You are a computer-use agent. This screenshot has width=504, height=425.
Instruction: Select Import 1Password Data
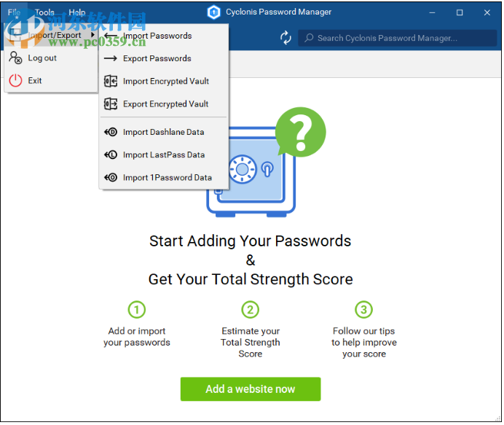tap(164, 178)
